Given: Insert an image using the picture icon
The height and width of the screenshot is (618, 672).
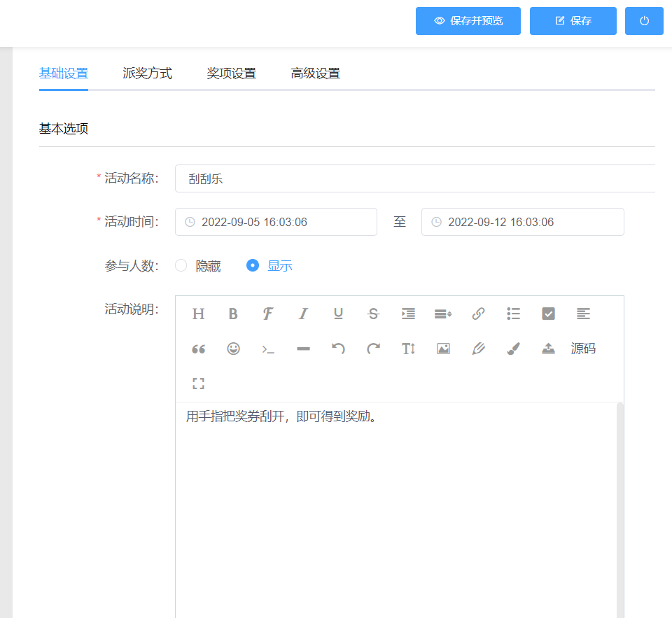Looking at the screenshot, I should pyautogui.click(x=443, y=349).
